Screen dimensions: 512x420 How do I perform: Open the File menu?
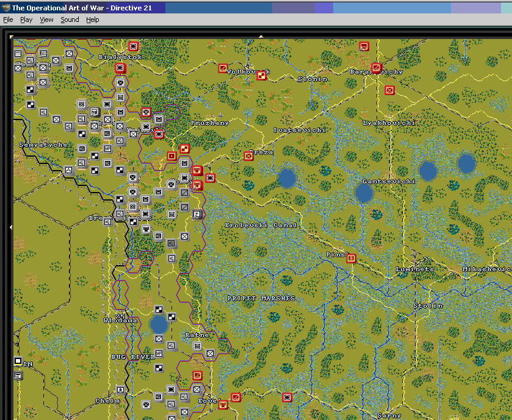pos(8,20)
